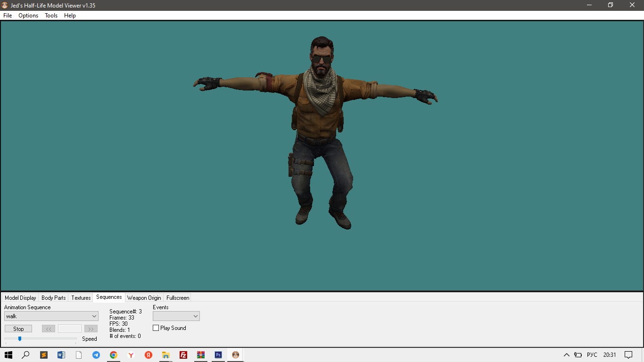Open Telegram from the taskbar

pos(96,355)
